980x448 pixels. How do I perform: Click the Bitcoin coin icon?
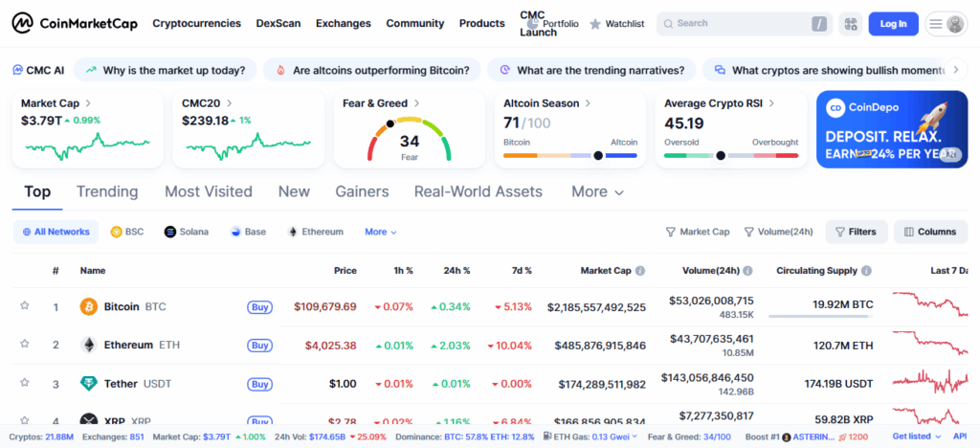click(x=89, y=307)
